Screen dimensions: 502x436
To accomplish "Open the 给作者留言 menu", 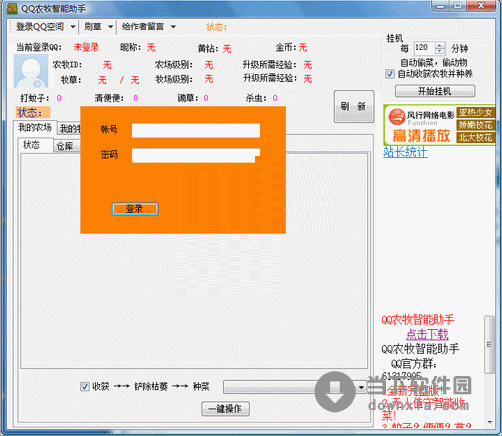I will (143, 27).
